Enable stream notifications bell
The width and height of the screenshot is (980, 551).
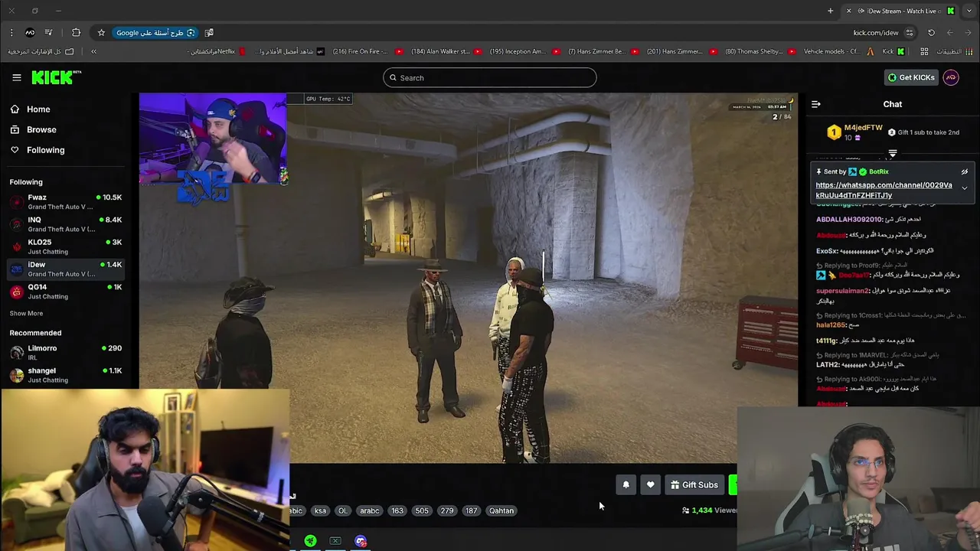(626, 485)
